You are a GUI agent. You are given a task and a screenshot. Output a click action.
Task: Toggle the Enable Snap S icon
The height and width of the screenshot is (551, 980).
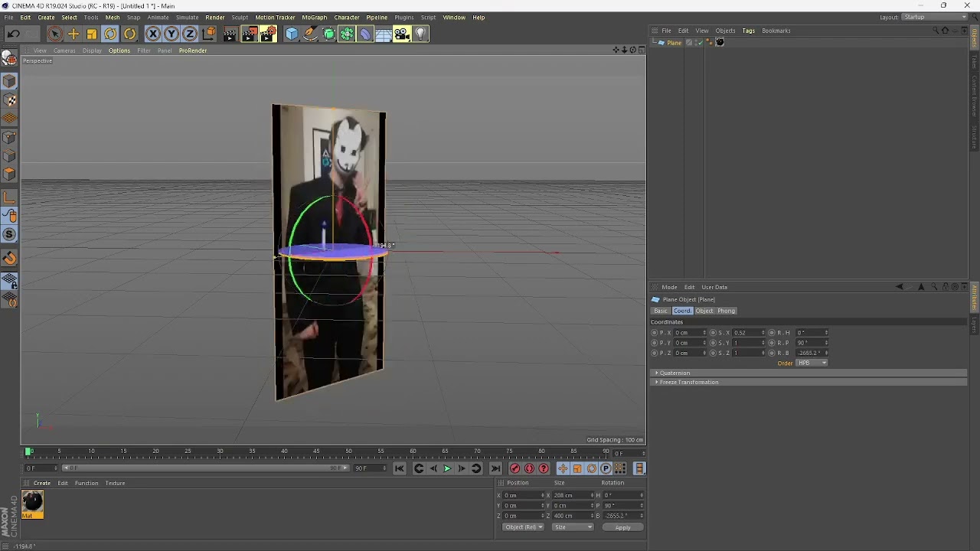[x=9, y=235]
